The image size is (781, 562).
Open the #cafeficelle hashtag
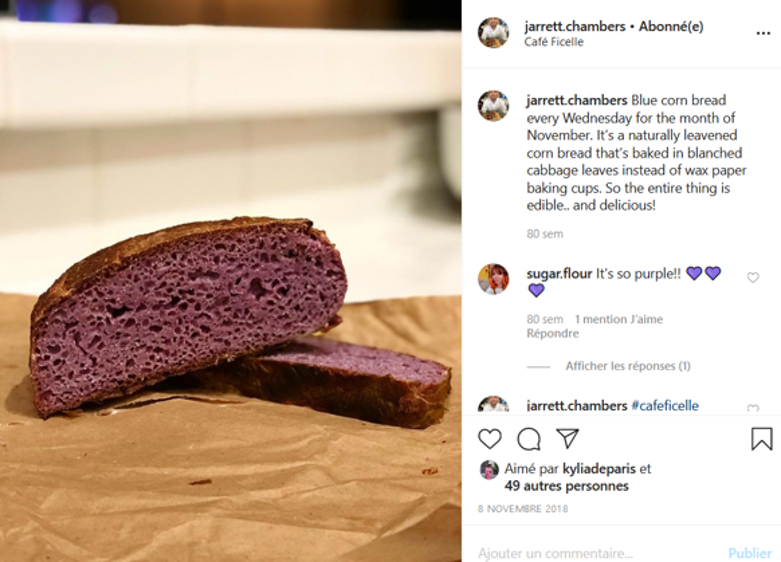pyautogui.click(x=665, y=406)
